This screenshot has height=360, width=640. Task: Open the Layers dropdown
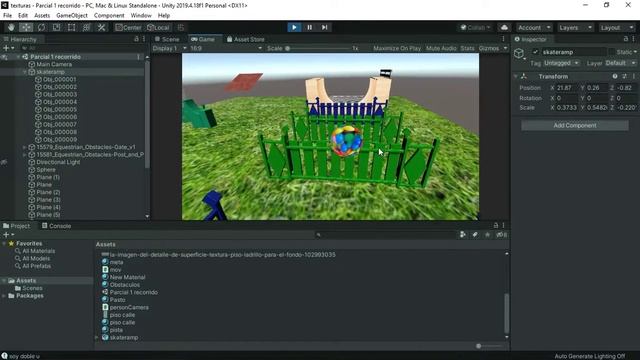pos(576,27)
